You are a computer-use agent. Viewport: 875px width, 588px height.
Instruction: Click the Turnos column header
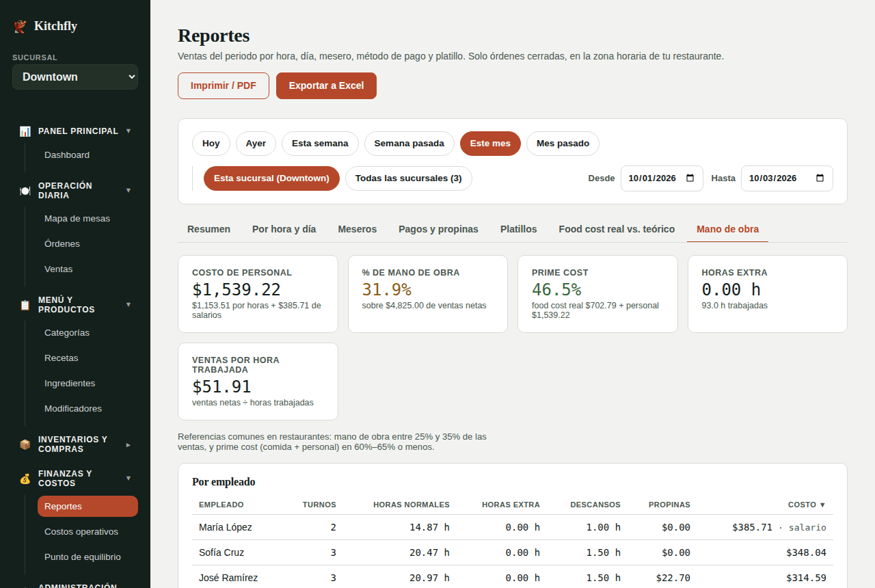point(319,505)
